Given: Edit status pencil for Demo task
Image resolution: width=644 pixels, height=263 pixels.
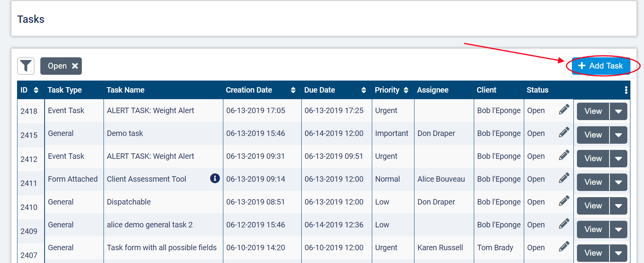Looking at the screenshot, I should pyautogui.click(x=564, y=132).
